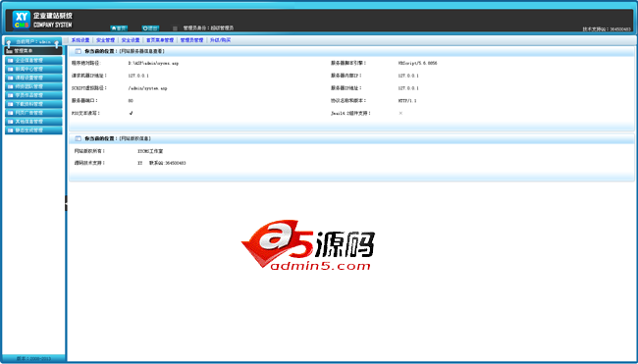The image size is (638, 364).
Task: Click the 当前用户 admin label
Action: [33, 42]
